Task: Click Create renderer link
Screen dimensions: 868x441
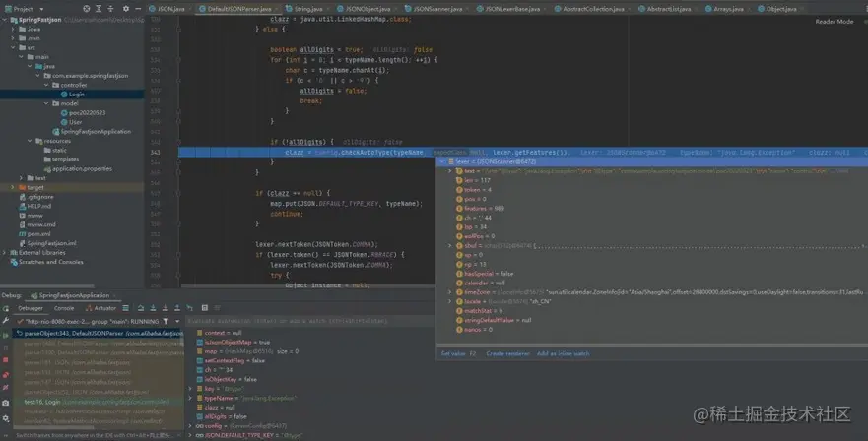Action: 507,353
